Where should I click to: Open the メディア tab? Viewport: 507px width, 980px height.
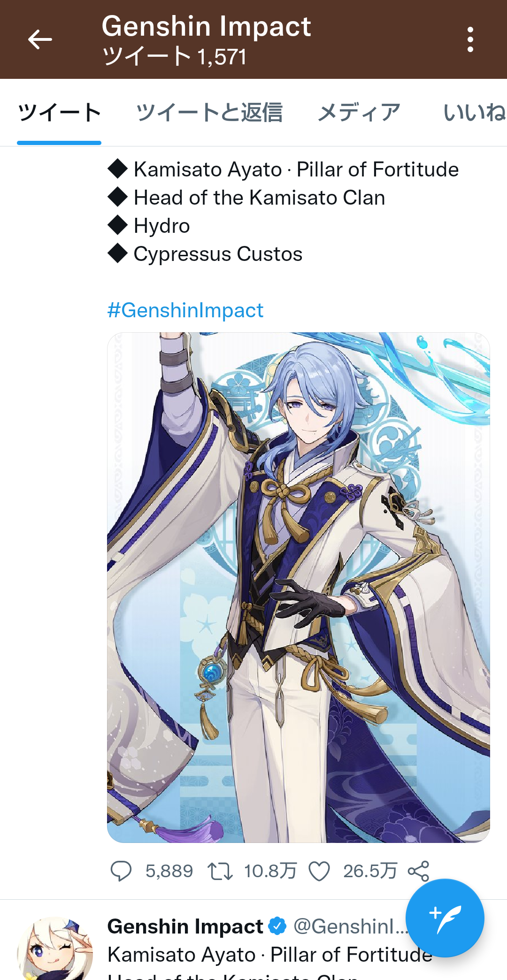tap(359, 113)
